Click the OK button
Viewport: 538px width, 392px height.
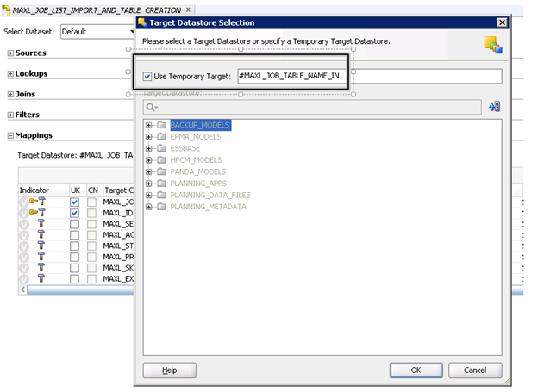point(416,370)
